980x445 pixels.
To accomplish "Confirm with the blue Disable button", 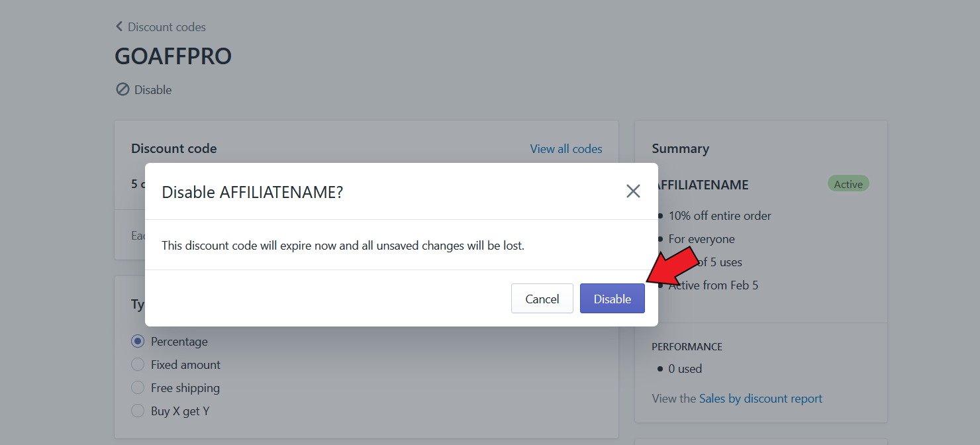I will (x=612, y=298).
